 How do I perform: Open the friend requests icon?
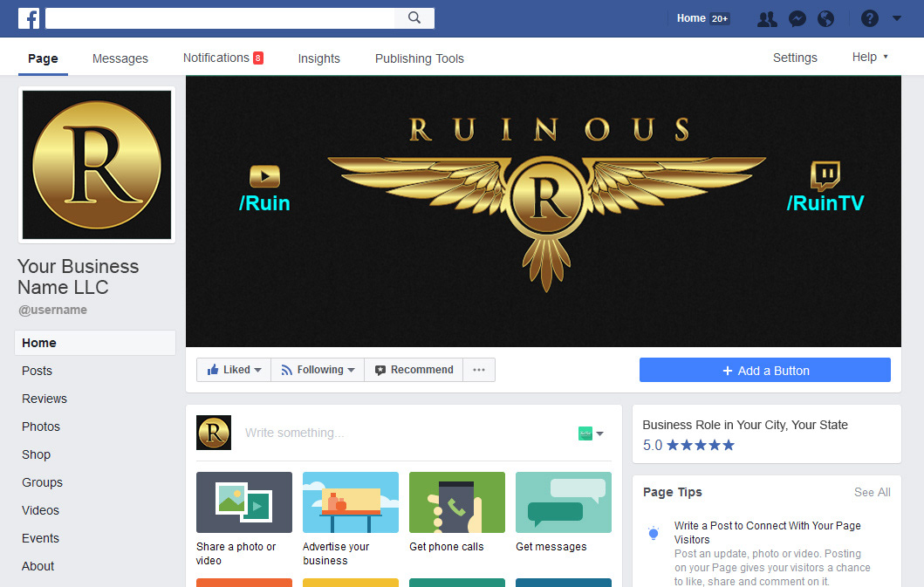pos(767,18)
